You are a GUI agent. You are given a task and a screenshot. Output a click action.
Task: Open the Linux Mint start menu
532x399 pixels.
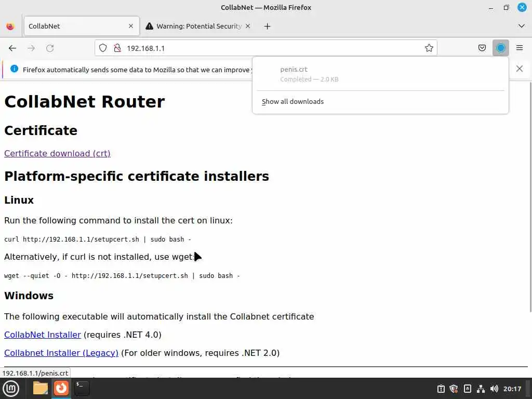coord(11,389)
